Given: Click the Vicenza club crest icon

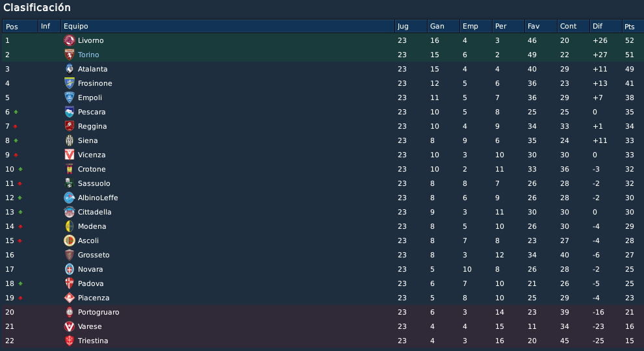Looking at the screenshot, I should (x=70, y=155).
